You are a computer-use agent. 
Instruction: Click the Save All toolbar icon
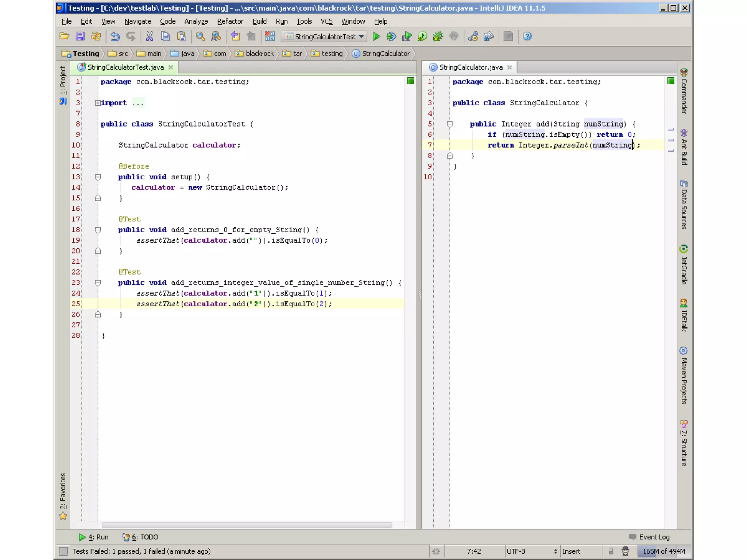[x=80, y=36]
